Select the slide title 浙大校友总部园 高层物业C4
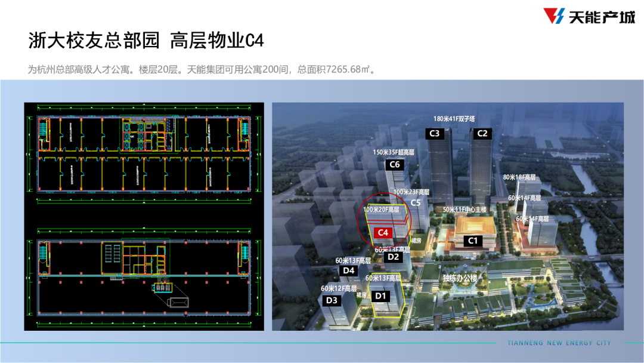Viewport: 644px width, 363px height. click(x=146, y=41)
